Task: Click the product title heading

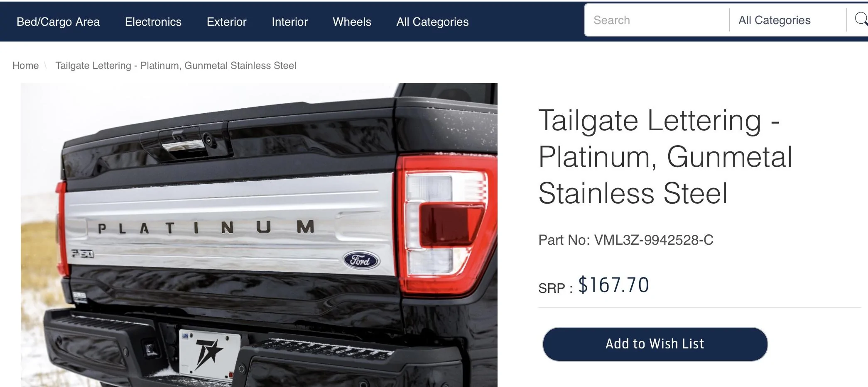Action: [x=665, y=157]
